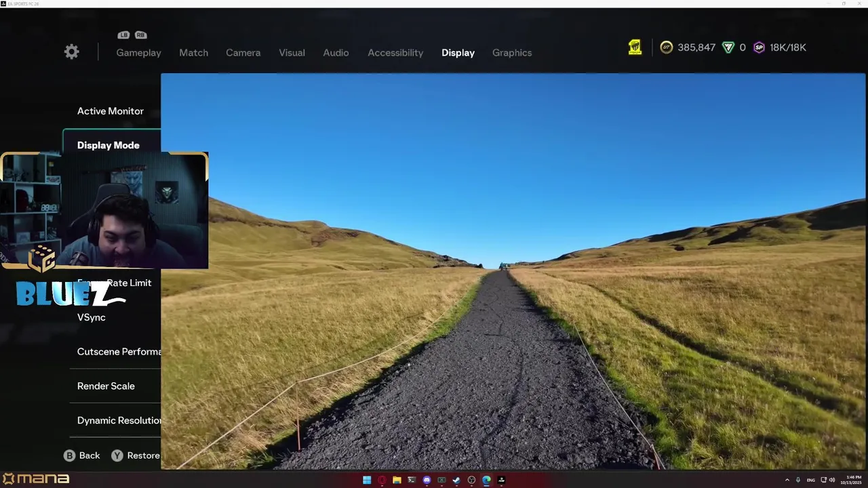This screenshot has height=488, width=868.
Task: Click the streamer webcam overlay
Action: (104, 211)
